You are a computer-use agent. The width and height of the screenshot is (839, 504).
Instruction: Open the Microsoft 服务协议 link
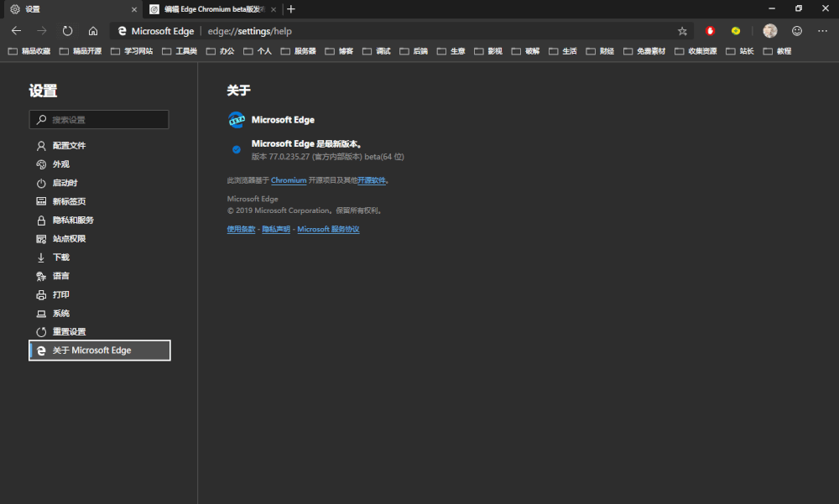[328, 229]
